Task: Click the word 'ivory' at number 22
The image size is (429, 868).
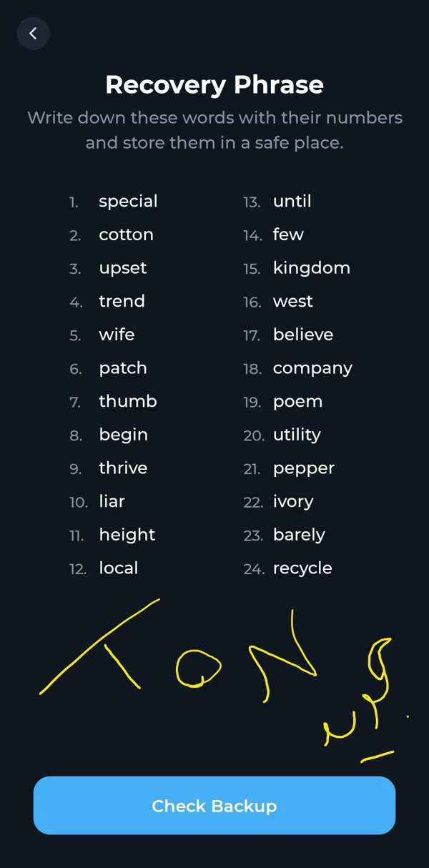Action: 293,502
